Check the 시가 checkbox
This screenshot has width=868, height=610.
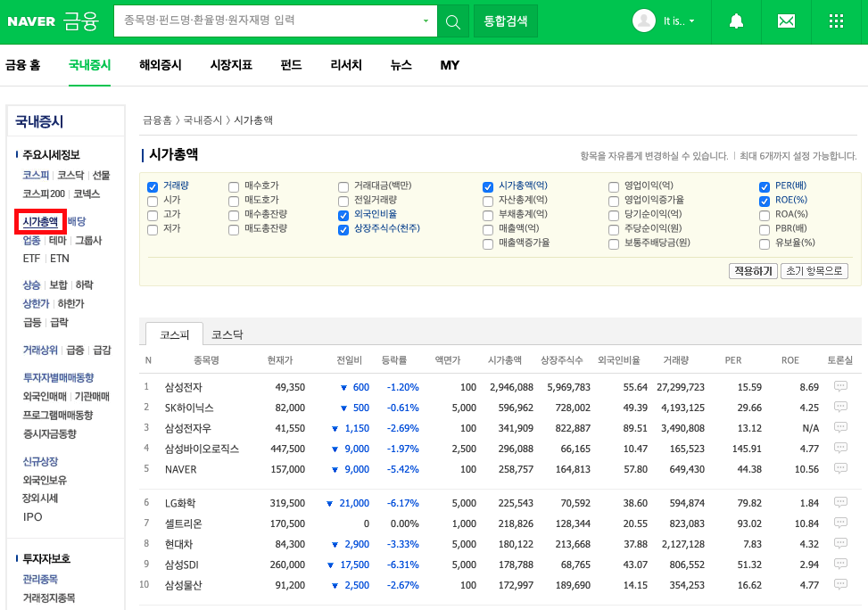pos(153,201)
